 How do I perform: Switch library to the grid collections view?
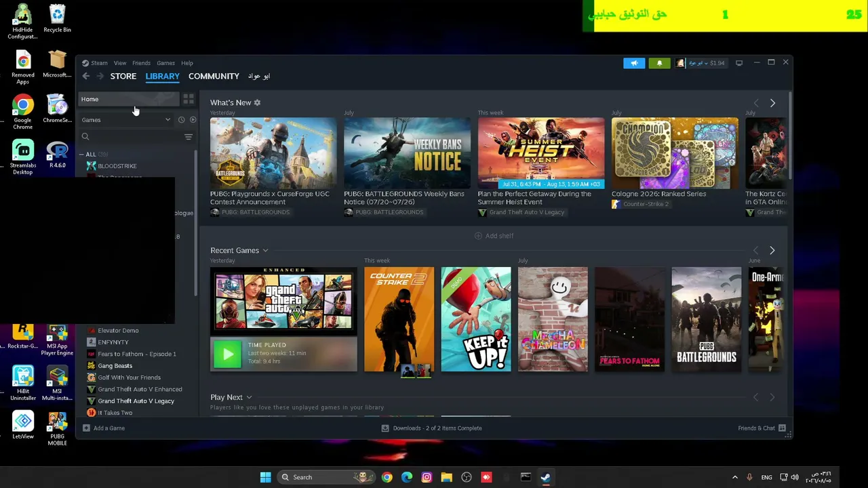tap(189, 99)
